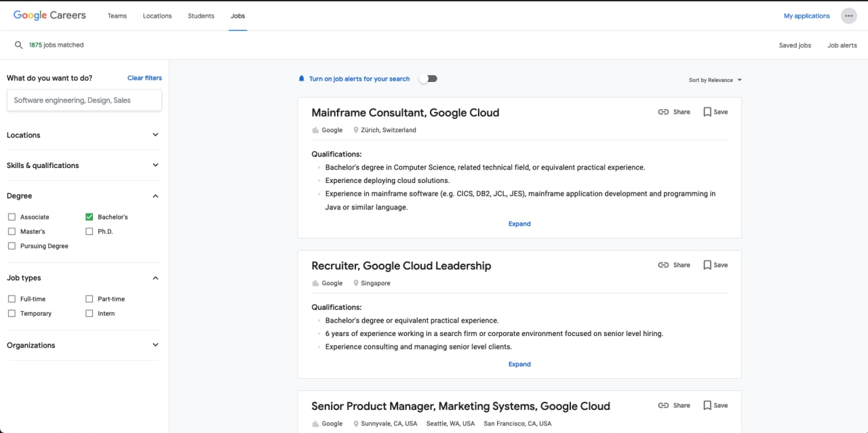The height and width of the screenshot is (433, 868).
Task: Check the Ph.D. degree checkbox
Action: [x=90, y=231]
